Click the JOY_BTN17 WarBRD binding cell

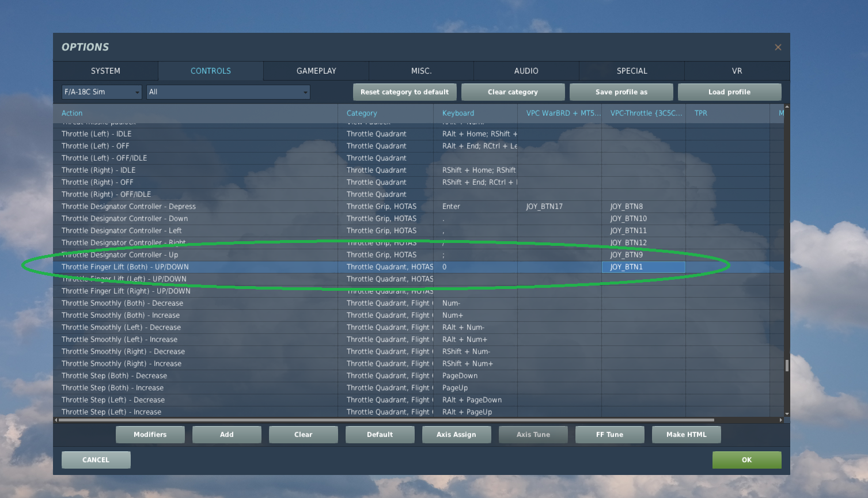(x=559, y=207)
